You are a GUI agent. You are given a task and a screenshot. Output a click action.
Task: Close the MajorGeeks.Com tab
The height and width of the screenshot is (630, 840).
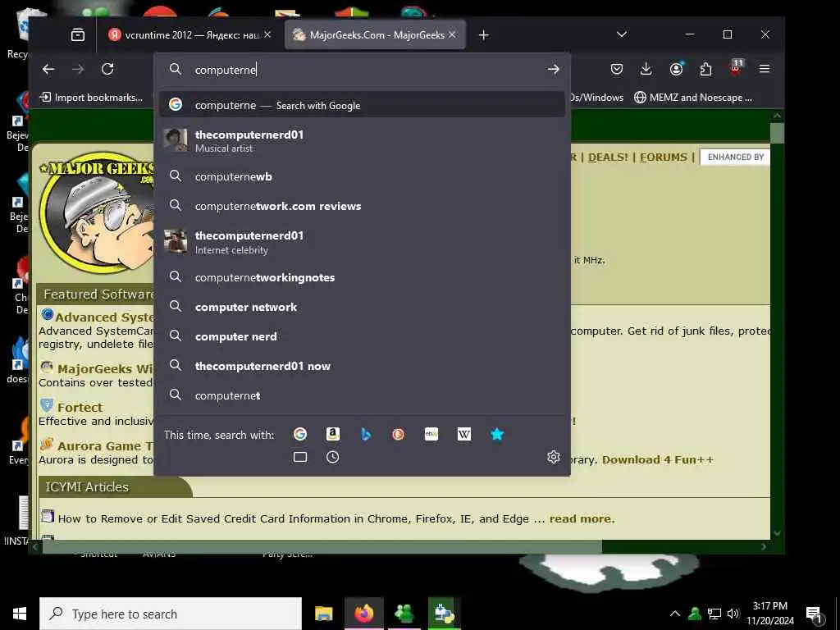point(452,34)
